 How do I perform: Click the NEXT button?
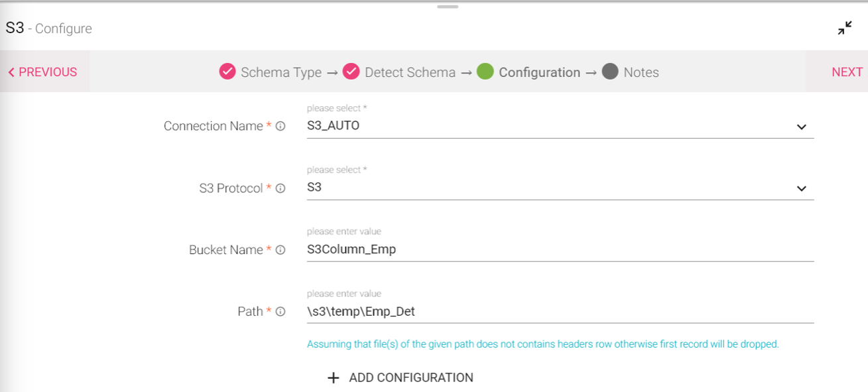(x=847, y=72)
